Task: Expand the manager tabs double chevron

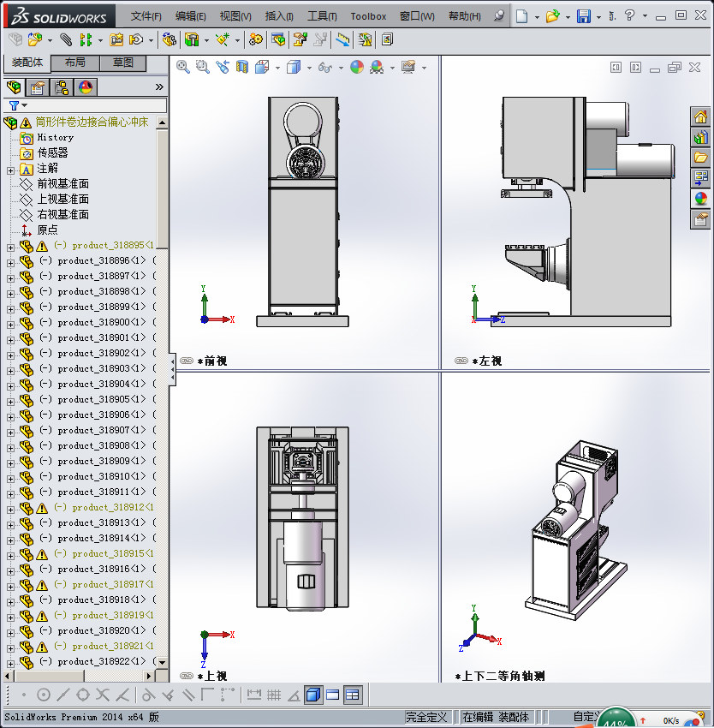Action: (x=159, y=87)
